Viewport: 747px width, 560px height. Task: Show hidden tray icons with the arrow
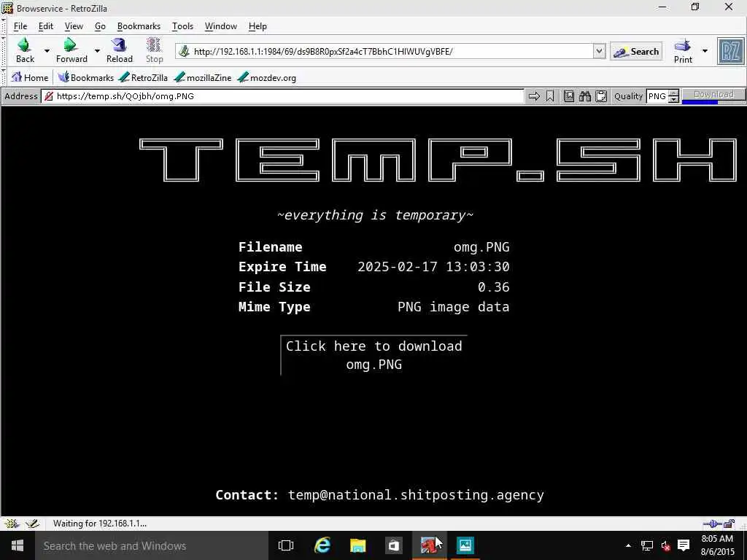(628, 545)
